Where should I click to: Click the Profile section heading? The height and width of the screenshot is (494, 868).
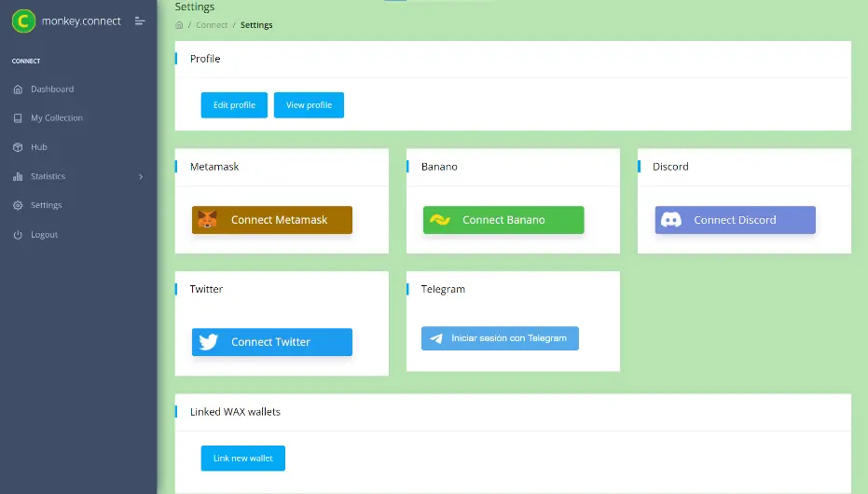(x=205, y=59)
